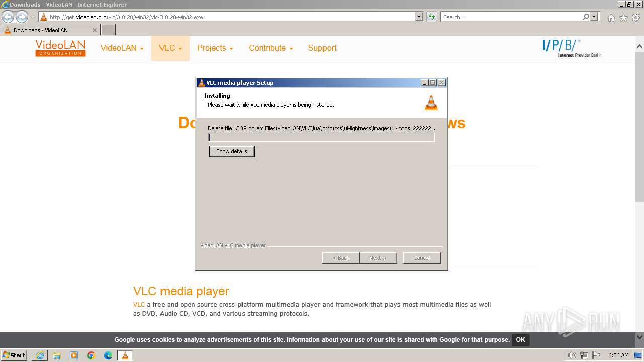Image resolution: width=644 pixels, height=362 pixels.
Task: Click the volume speaker tray icon
Action: (572, 355)
